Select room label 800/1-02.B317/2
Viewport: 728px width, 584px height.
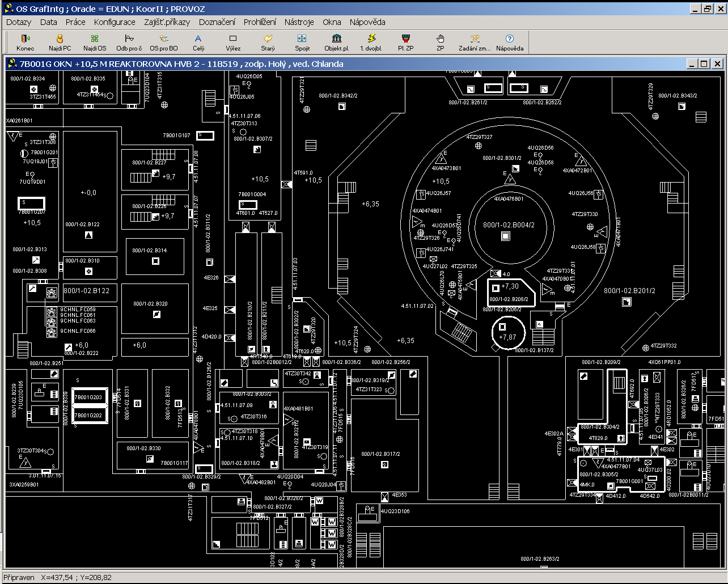click(380, 454)
